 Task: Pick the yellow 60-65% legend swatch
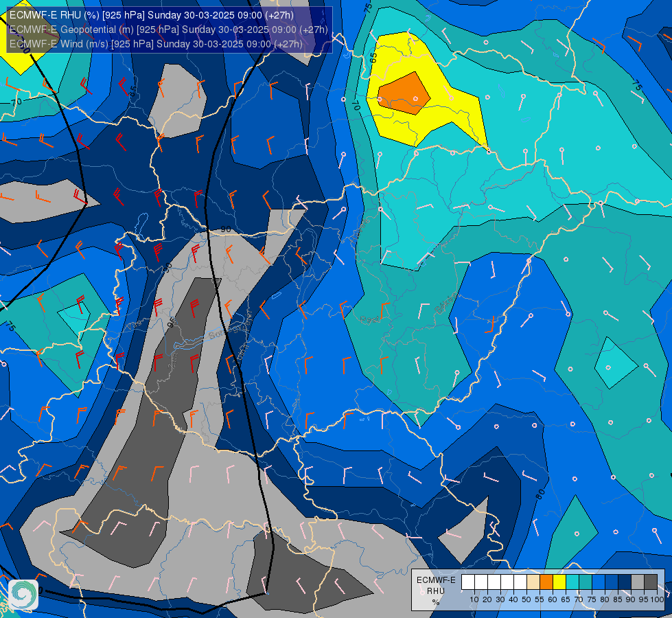point(559,582)
